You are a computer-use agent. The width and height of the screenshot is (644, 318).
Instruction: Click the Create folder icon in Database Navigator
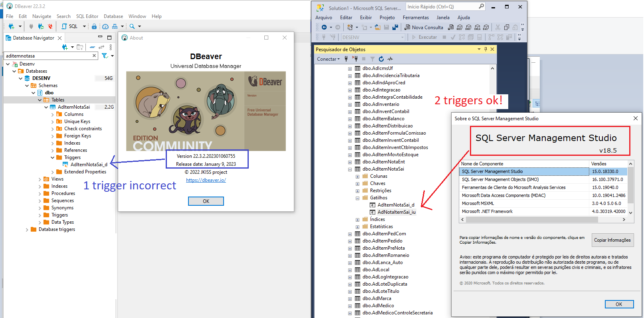coord(80,47)
